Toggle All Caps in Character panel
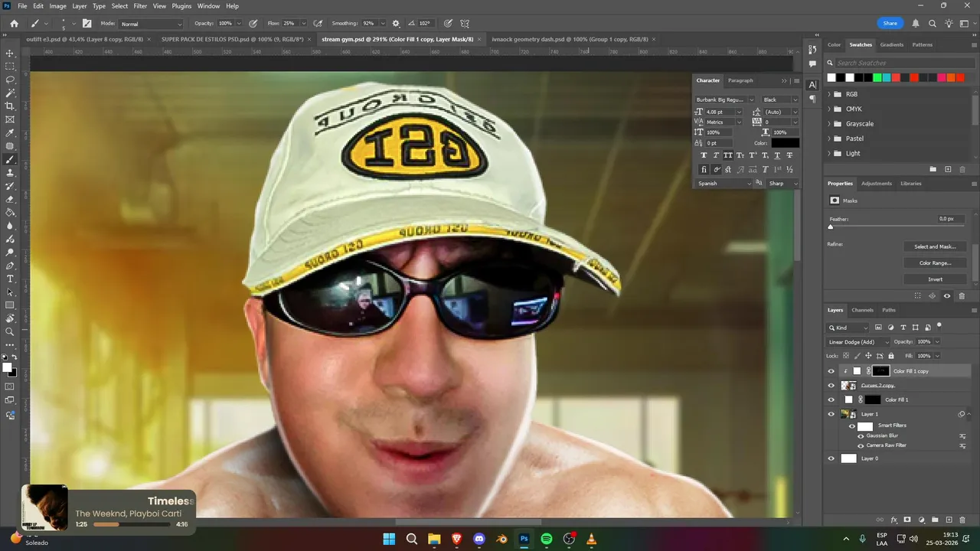This screenshot has height=551, width=980. click(x=728, y=155)
